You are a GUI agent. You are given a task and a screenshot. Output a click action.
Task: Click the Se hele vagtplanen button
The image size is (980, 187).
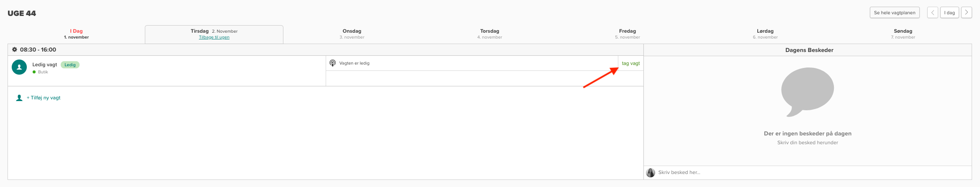(895, 13)
